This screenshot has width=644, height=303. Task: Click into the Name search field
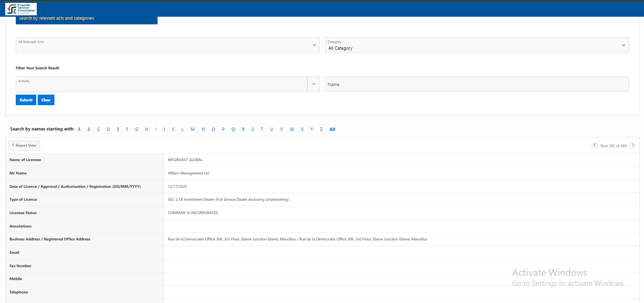pyautogui.click(x=477, y=84)
